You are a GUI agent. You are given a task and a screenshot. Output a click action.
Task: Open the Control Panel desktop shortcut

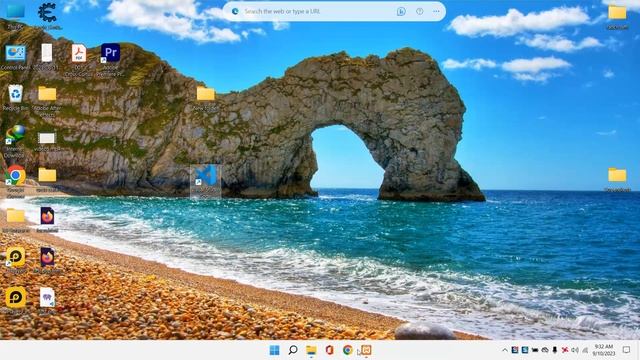coord(16,56)
